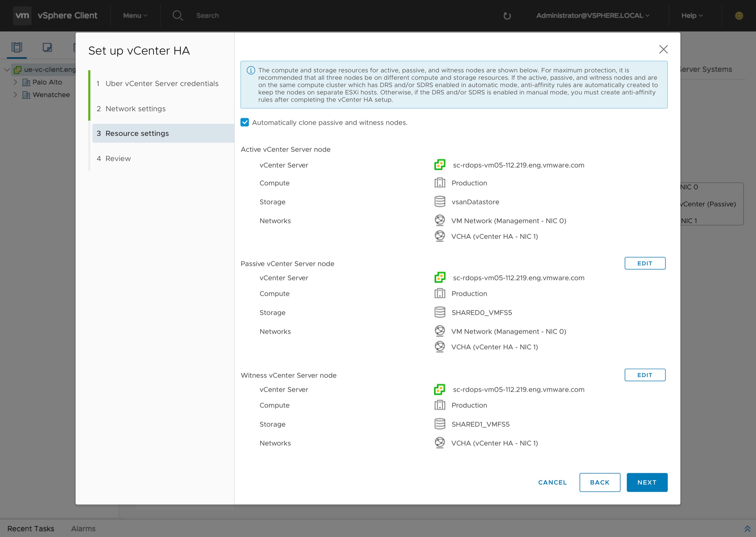Open the VMs and Templates inventory tab icon
Image resolution: width=756 pixels, height=537 pixels.
[47, 47]
